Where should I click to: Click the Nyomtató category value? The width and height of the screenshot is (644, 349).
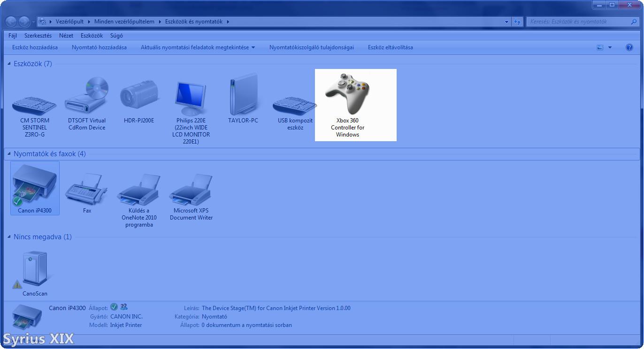215,317
